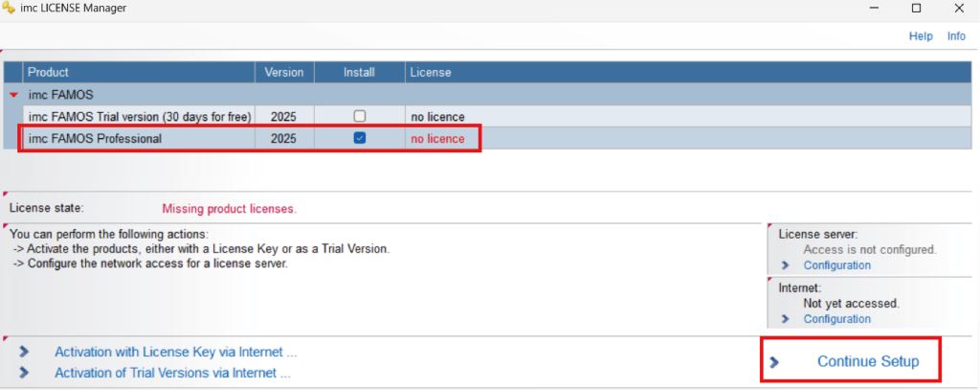
Task: Enable install checkbox for FAMOS Trial version
Action: pos(360,116)
